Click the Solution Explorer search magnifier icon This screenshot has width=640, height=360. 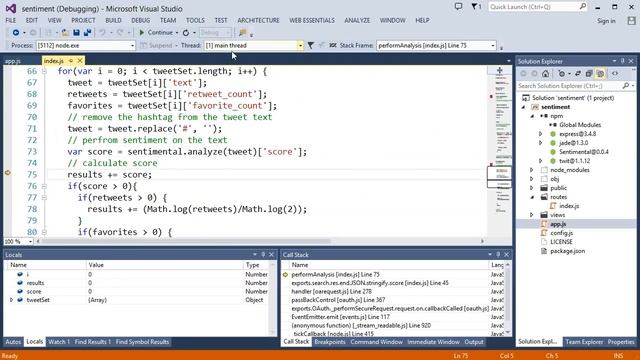626,86
